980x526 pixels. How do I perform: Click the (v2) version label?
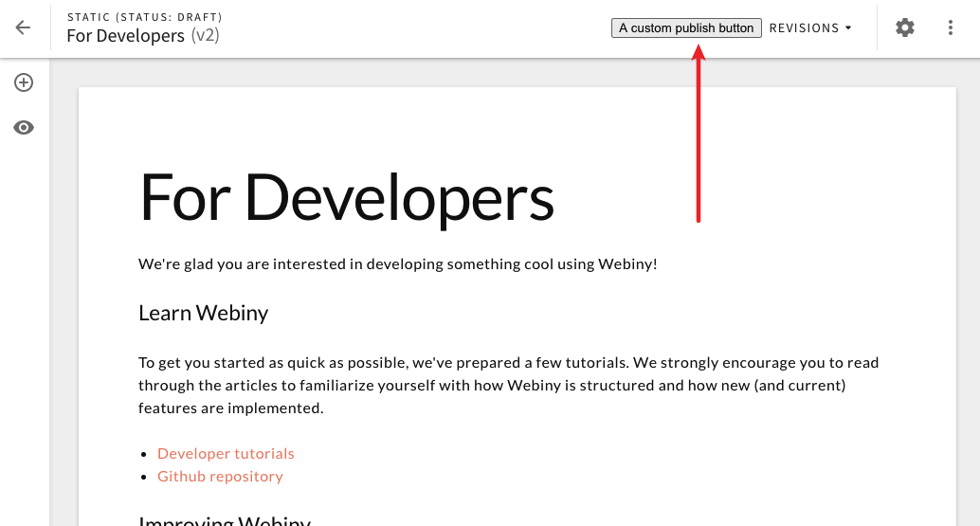click(x=205, y=36)
